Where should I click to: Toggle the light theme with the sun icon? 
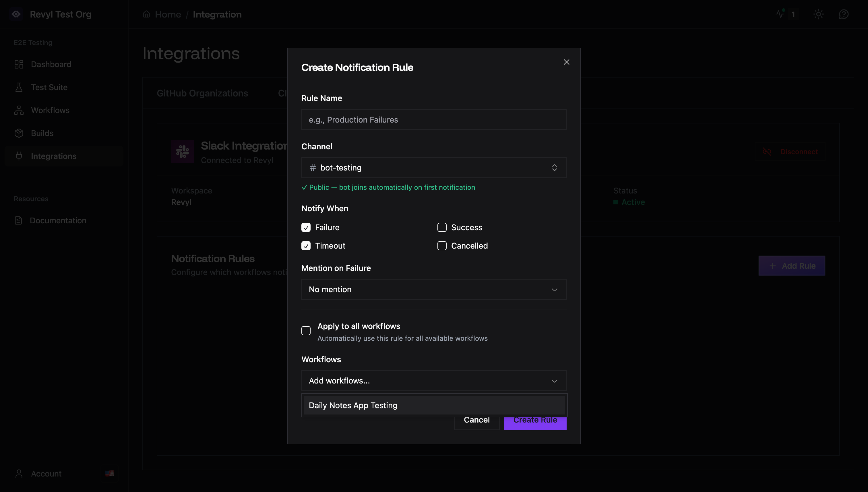(819, 14)
